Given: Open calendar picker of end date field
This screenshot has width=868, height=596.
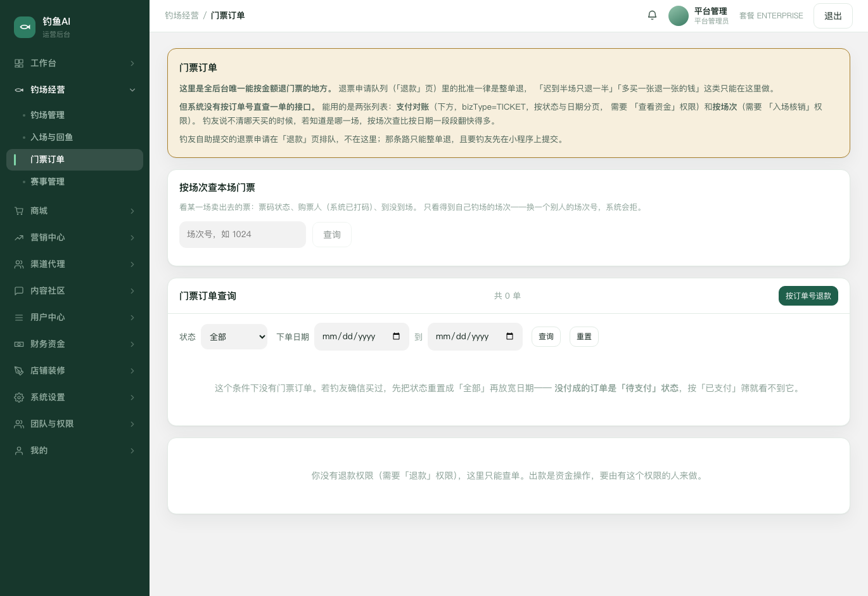Looking at the screenshot, I should click(510, 337).
